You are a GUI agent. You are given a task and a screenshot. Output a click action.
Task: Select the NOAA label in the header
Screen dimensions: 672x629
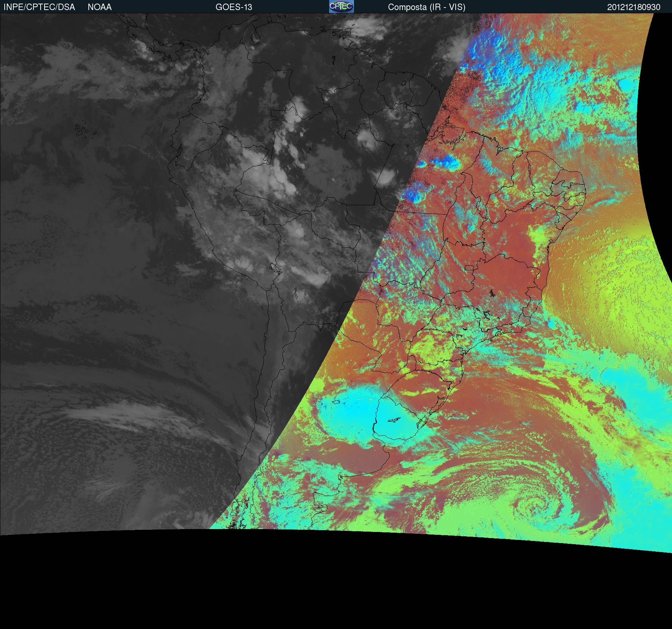coord(100,7)
